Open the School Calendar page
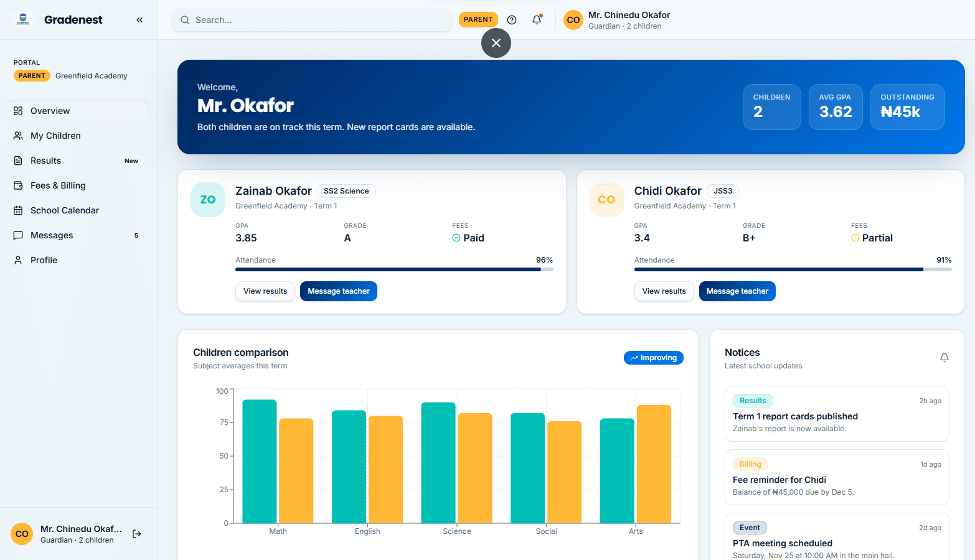975x560 pixels. click(x=78, y=210)
